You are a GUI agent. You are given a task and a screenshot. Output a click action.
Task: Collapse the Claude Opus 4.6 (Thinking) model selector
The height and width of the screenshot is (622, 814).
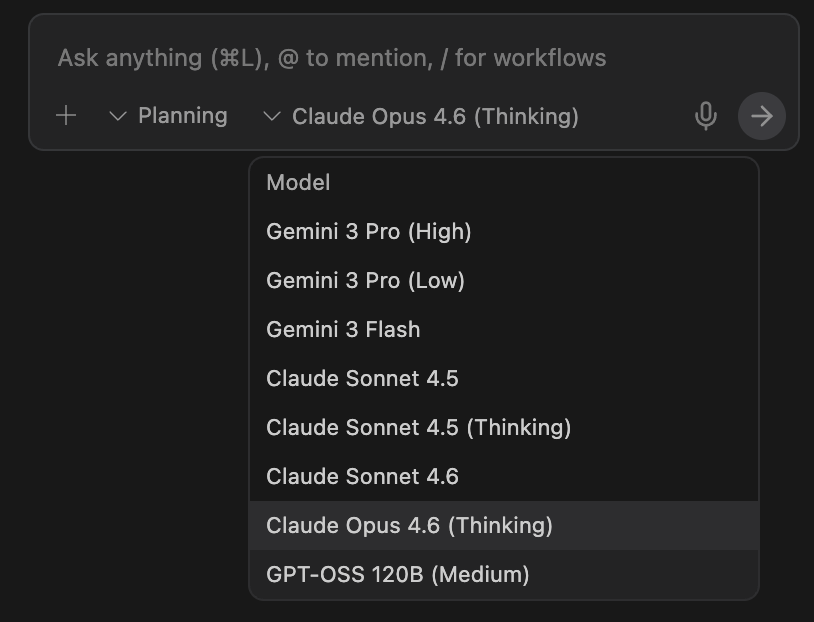pos(420,116)
